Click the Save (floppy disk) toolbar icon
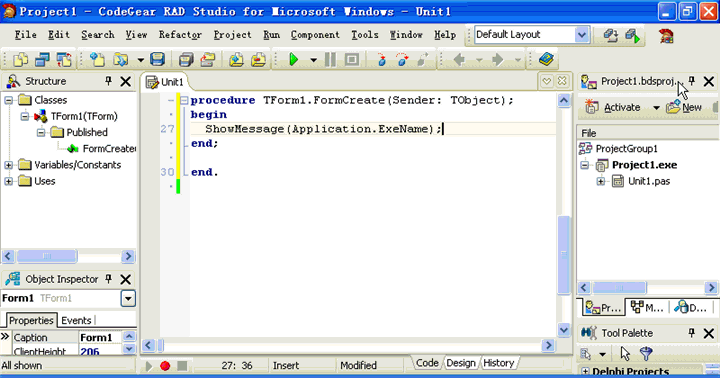 tap(157, 59)
